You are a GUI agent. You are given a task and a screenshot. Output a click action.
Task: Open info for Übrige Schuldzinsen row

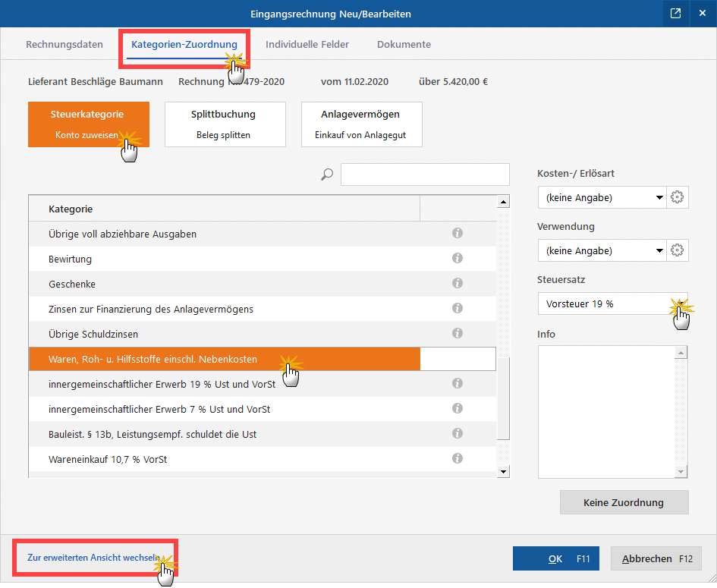coord(458,334)
